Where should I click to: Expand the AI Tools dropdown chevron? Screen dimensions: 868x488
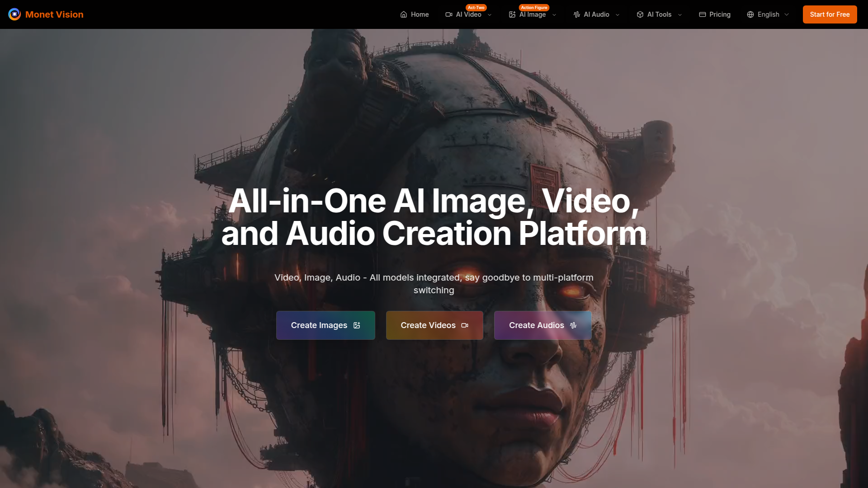680,15
